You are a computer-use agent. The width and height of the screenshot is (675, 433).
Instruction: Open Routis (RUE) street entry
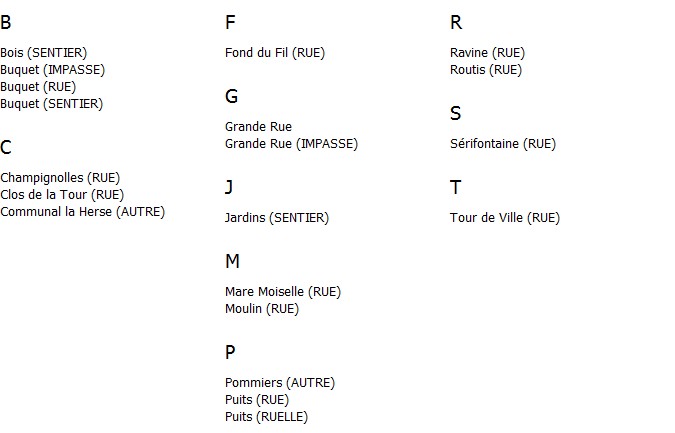coord(486,70)
